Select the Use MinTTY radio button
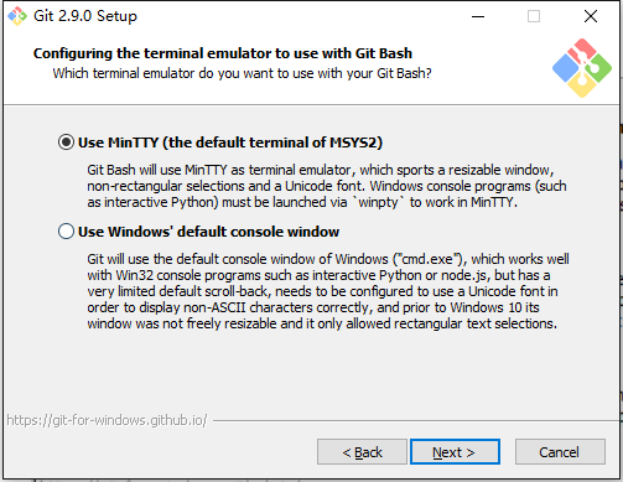Image resolution: width=624 pixels, height=483 pixels. (66, 142)
